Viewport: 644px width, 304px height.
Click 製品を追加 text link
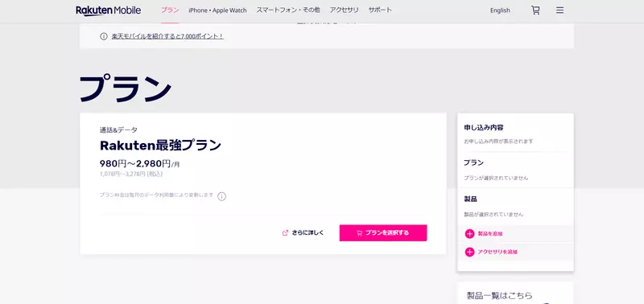point(490,234)
